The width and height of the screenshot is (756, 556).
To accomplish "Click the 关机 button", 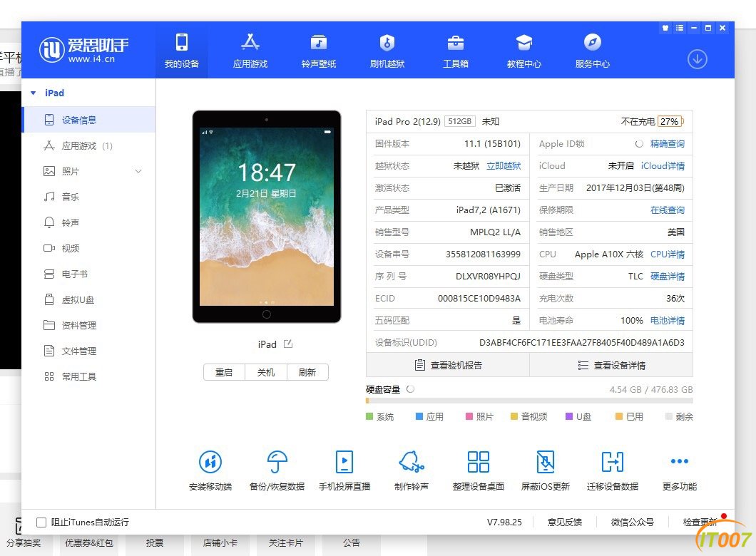I will tap(265, 372).
